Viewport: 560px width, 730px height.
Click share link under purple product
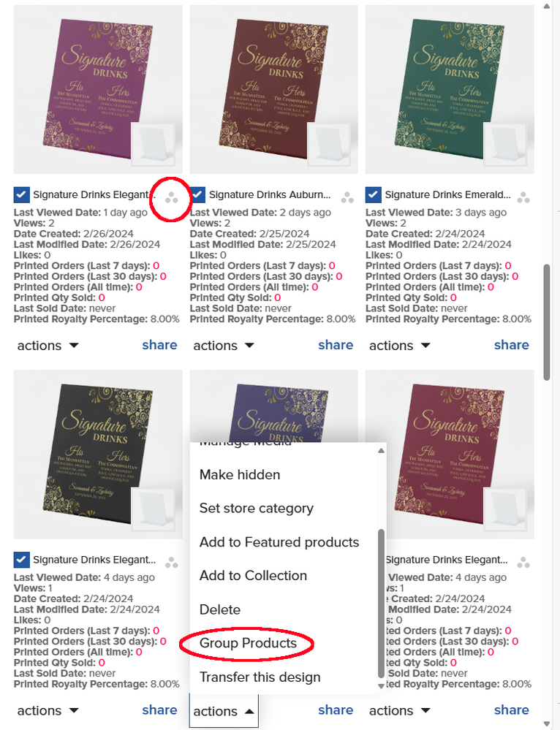[x=159, y=345]
